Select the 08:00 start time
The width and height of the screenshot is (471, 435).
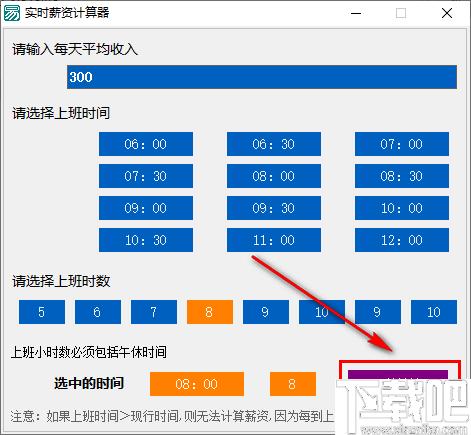pos(274,176)
